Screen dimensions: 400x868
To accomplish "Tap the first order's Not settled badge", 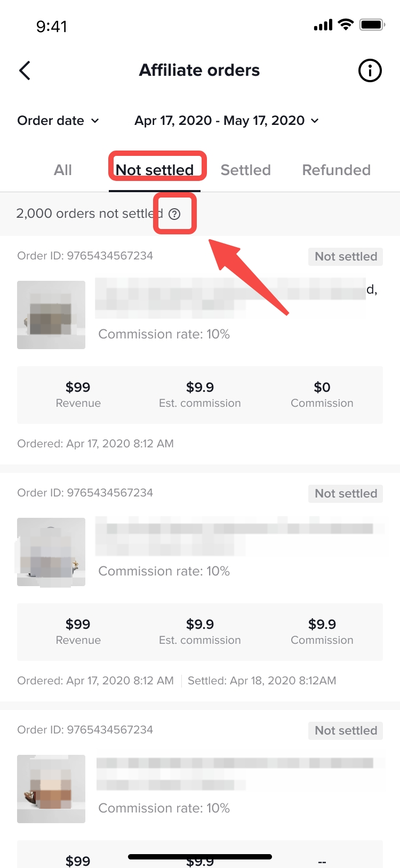I will pos(346,257).
